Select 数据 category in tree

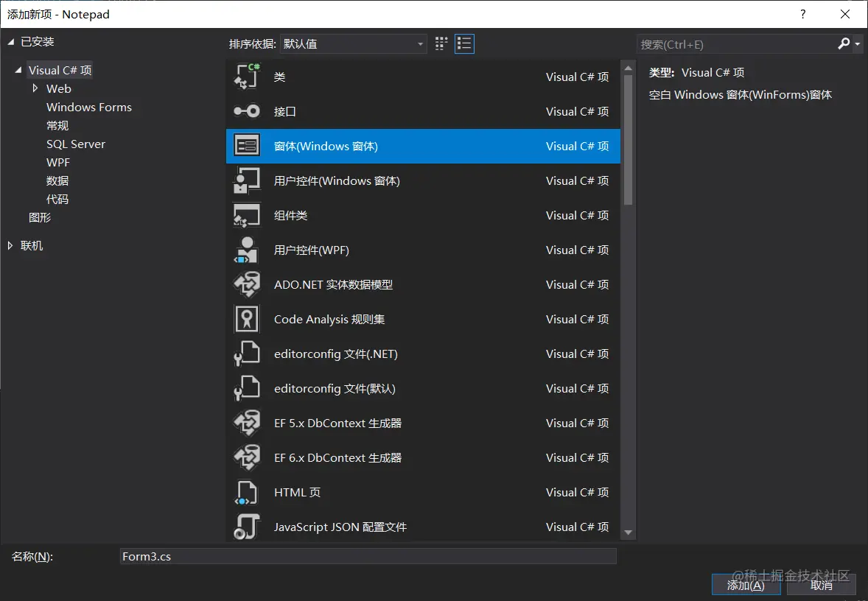(x=57, y=181)
